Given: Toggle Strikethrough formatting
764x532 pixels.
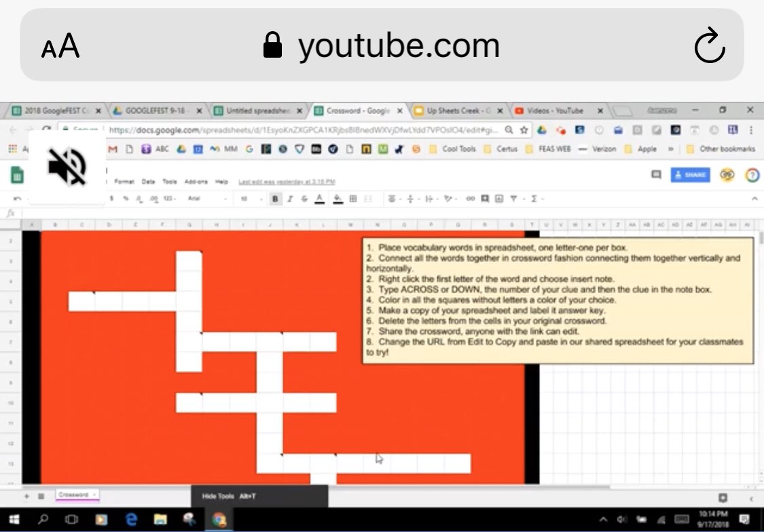Looking at the screenshot, I should click(x=304, y=199).
